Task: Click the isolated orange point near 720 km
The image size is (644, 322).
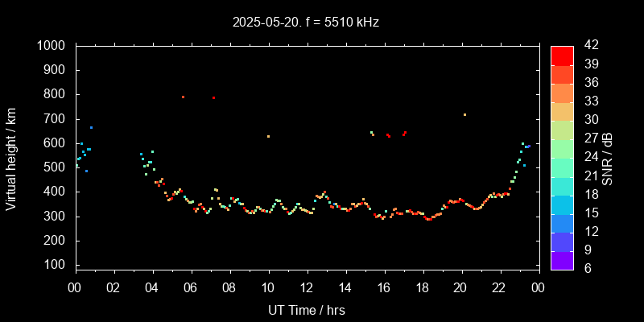Action: [x=464, y=114]
